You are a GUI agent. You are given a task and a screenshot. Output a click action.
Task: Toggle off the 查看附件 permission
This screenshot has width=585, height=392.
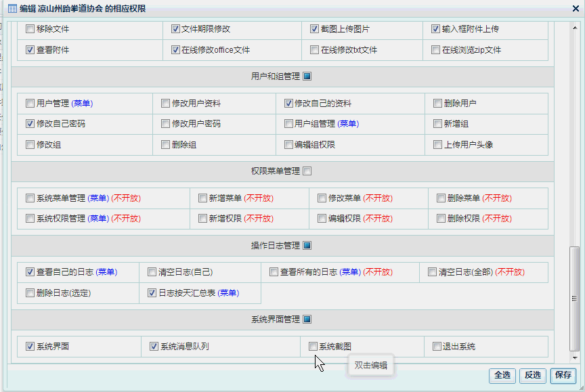tap(30, 49)
